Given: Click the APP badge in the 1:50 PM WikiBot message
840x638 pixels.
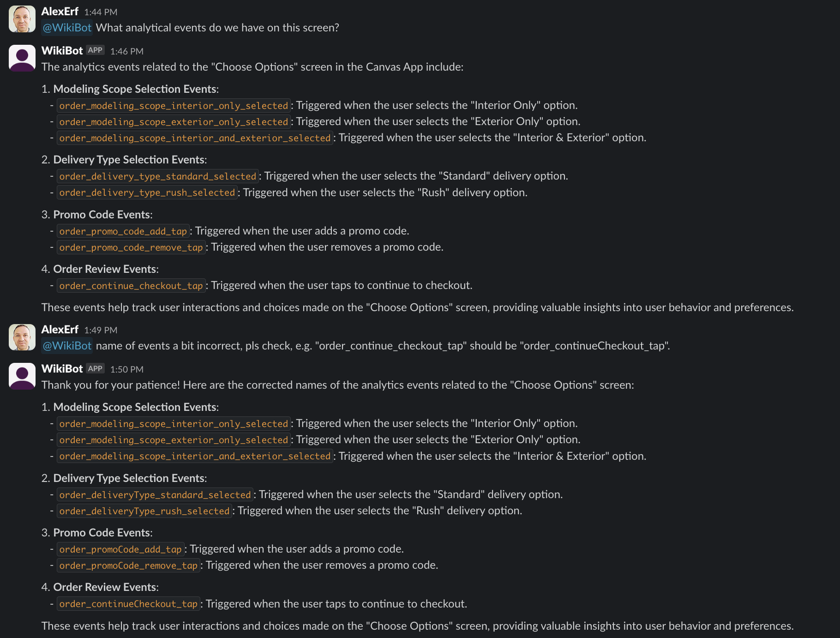Looking at the screenshot, I should click(95, 368).
